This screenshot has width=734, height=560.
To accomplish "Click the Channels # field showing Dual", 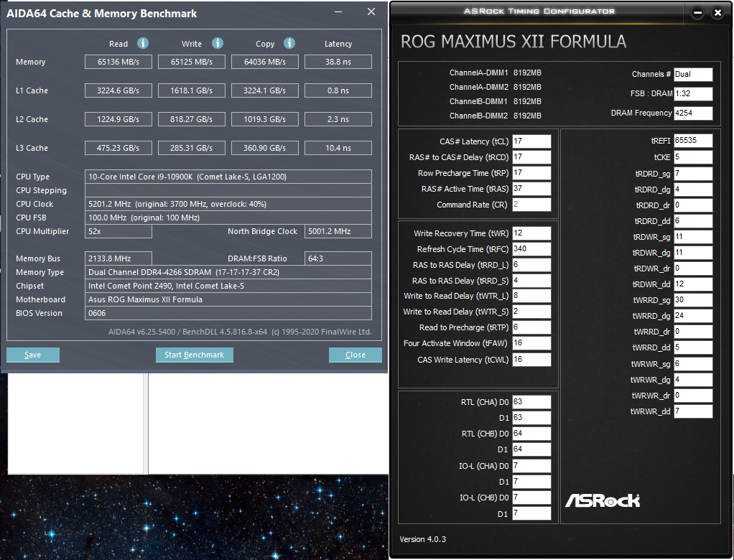I will point(693,75).
